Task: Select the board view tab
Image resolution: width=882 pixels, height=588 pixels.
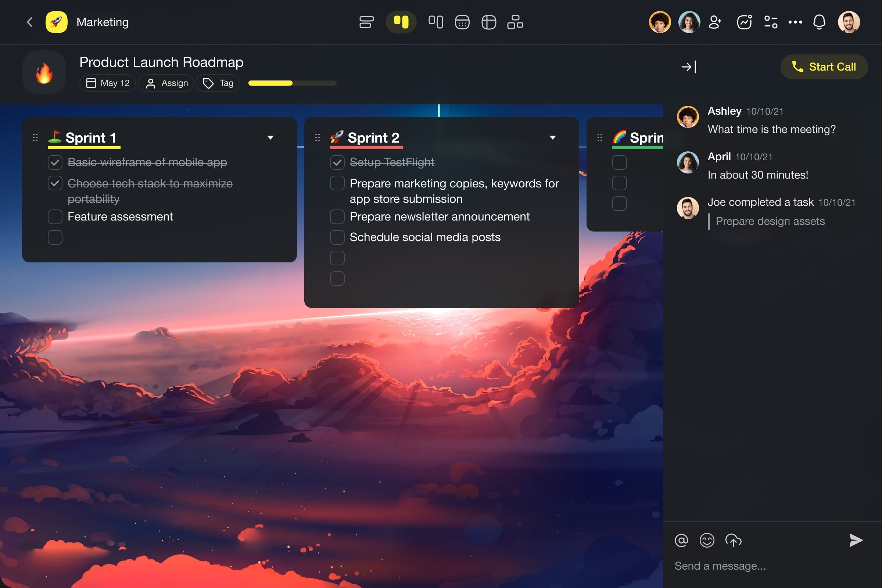Action: [x=401, y=22]
